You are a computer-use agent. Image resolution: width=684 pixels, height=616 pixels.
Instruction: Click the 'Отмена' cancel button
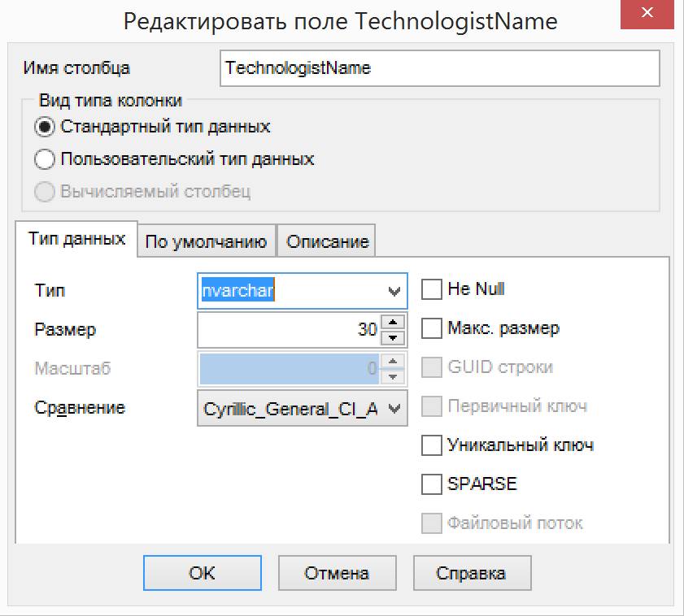(x=337, y=573)
